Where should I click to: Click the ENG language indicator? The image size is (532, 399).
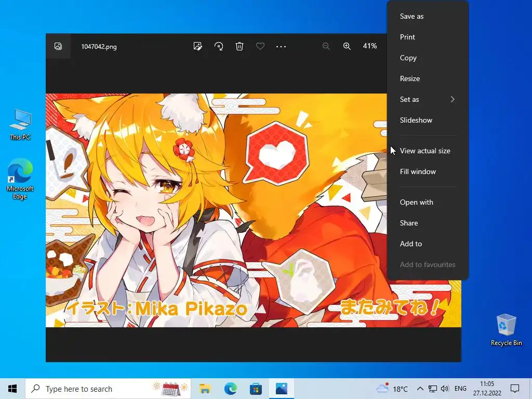click(460, 389)
